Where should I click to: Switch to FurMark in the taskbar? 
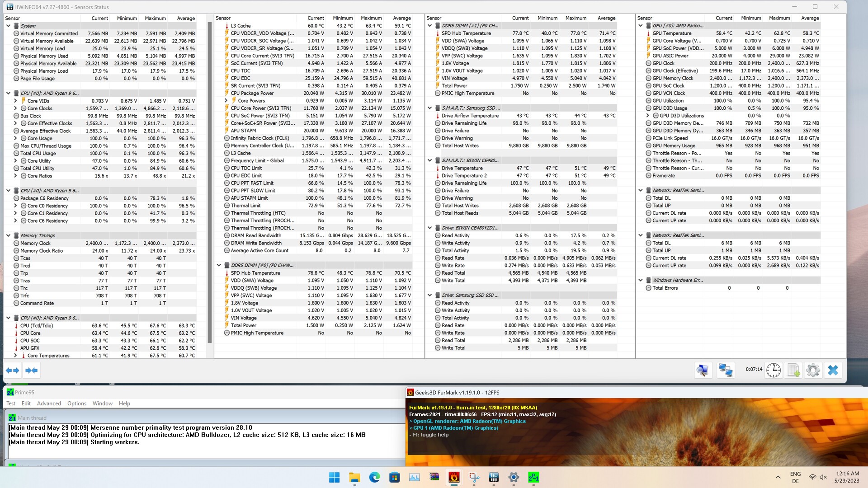point(454,478)
